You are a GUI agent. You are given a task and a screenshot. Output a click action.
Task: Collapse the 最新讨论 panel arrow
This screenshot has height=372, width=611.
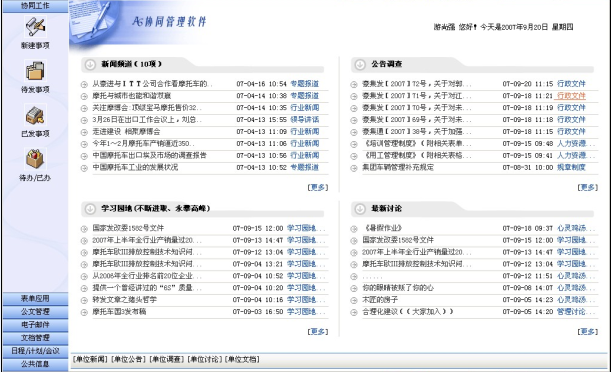[x=360, y=209]
